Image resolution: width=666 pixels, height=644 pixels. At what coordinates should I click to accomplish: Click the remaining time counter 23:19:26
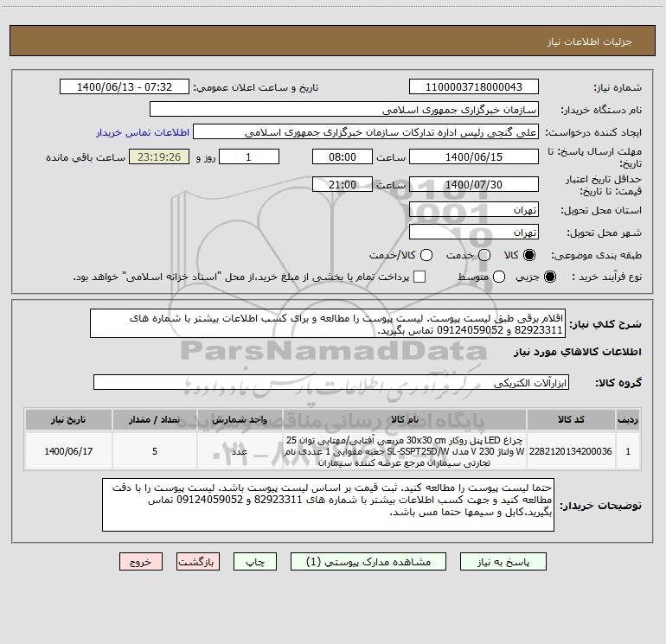tap(159, 156)
